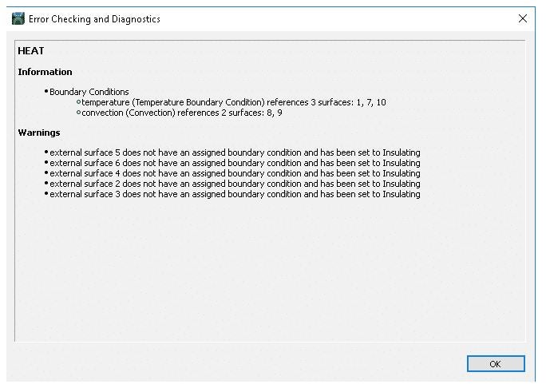Select the external surface 5 warning
Image resolution: width=546 pixels, height=392 pixels.
click(235, 152)
